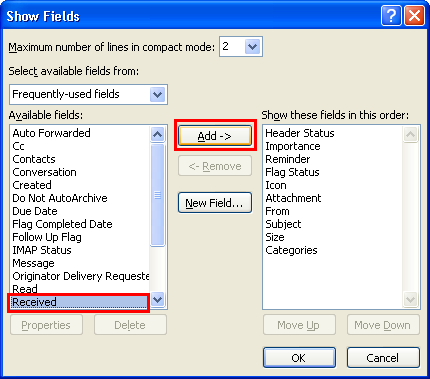The width and height of the screenshot is (430, 379).
Task: Click the available fields scroll down arrow
Action: (x=157, y=300)
